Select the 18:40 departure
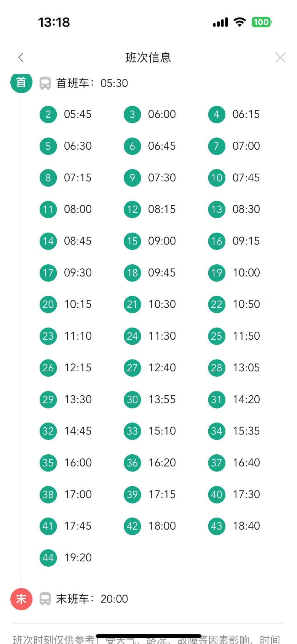297x644 pixels. pyautogui.click(x=246, y=526)
